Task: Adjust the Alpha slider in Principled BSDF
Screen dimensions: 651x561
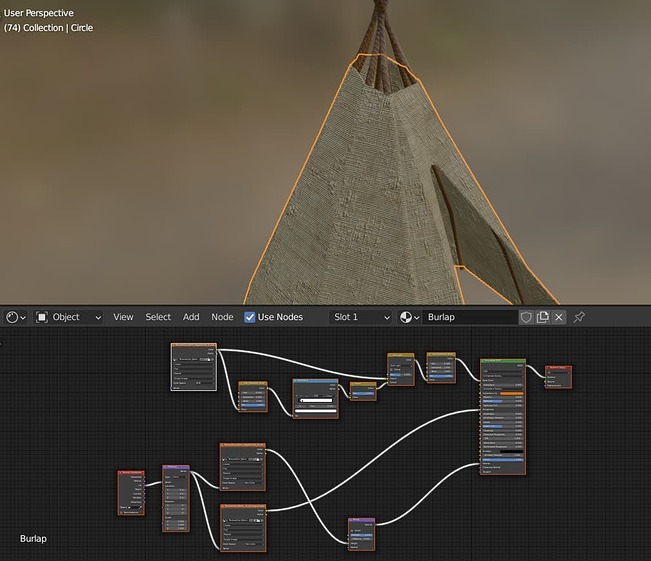Action: point(503,459)
